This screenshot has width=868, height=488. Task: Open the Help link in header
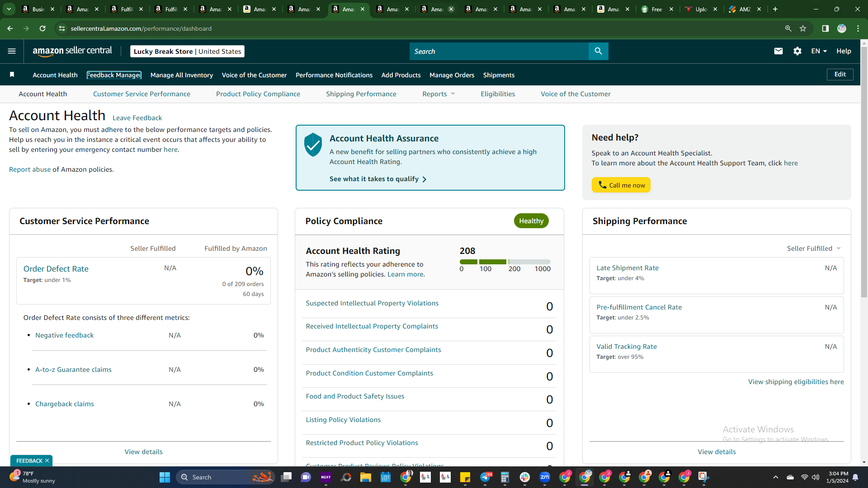(x=844, y=51)
